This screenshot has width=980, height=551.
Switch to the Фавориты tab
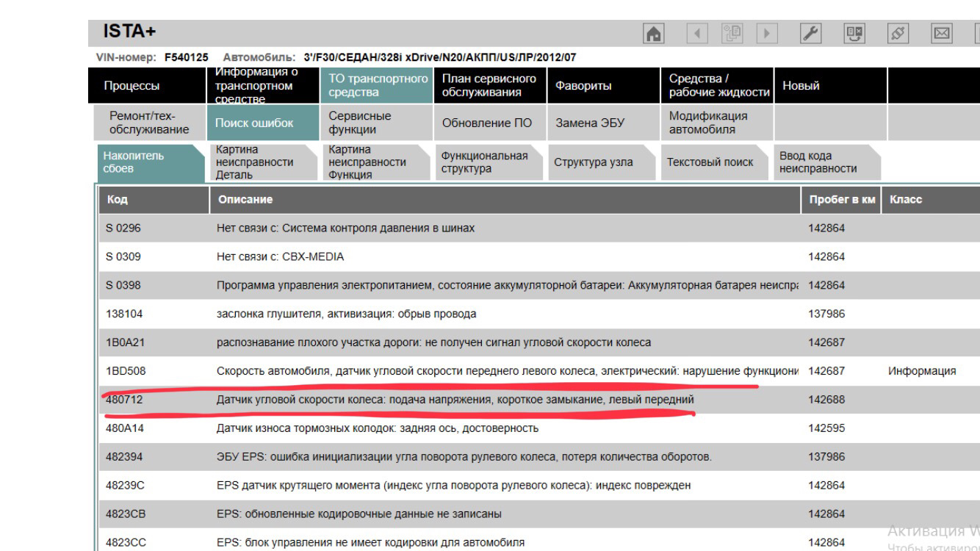603,86
